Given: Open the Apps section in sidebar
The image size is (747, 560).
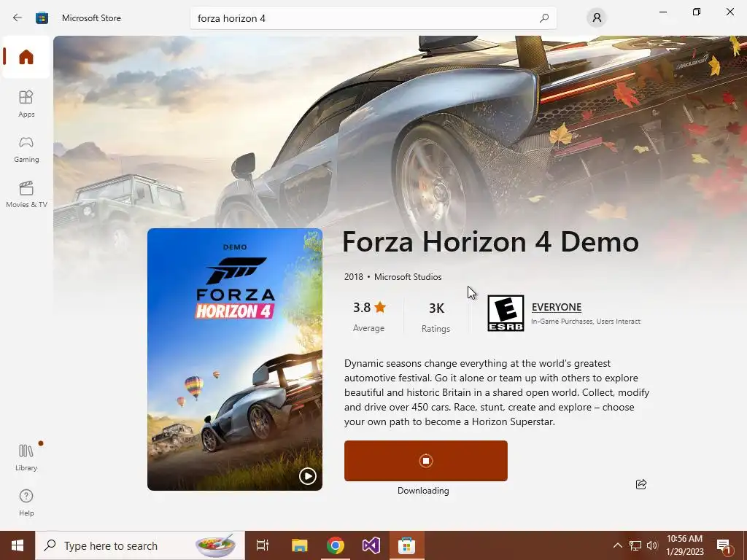Looking at the screenshot, I should click(26, 104).
